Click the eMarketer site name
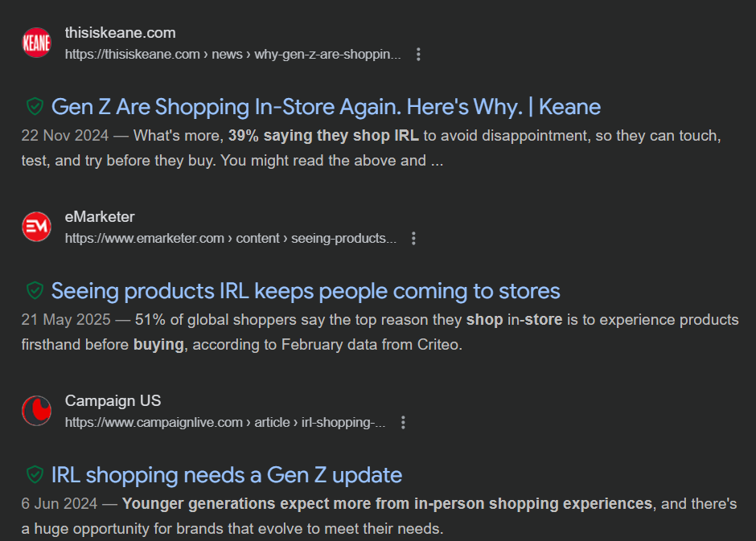Viewport: 756px width, 541px height. [100, 217]
